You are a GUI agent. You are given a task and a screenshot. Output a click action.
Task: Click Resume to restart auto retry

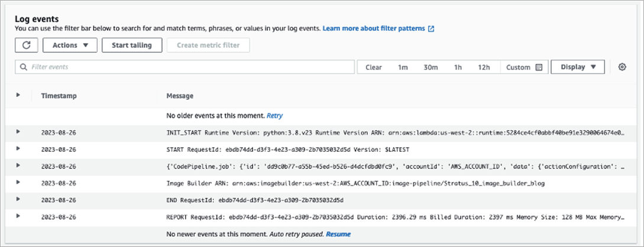tap(338, 234)
